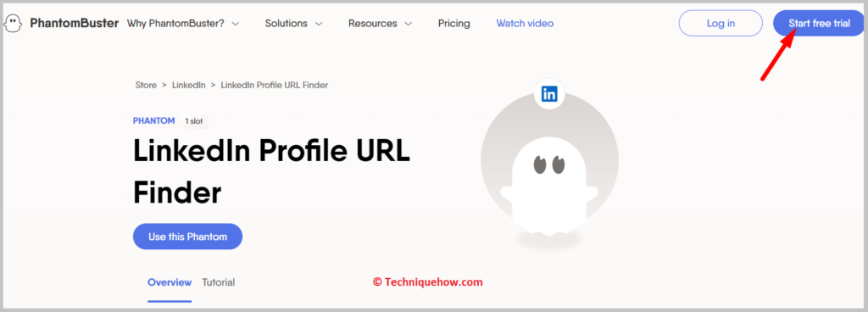
Task: Click the PHANTOM category label
Action: pos(154,120)
